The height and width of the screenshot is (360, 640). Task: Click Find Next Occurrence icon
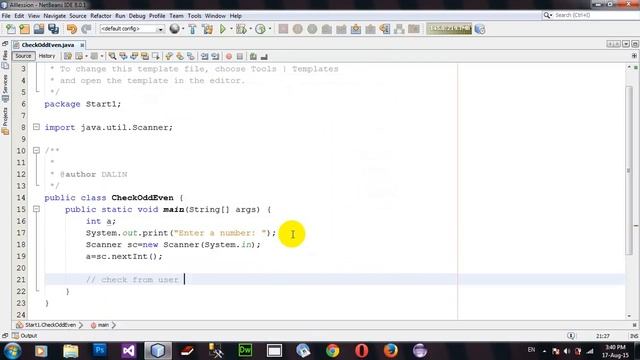tap(134, 56)
